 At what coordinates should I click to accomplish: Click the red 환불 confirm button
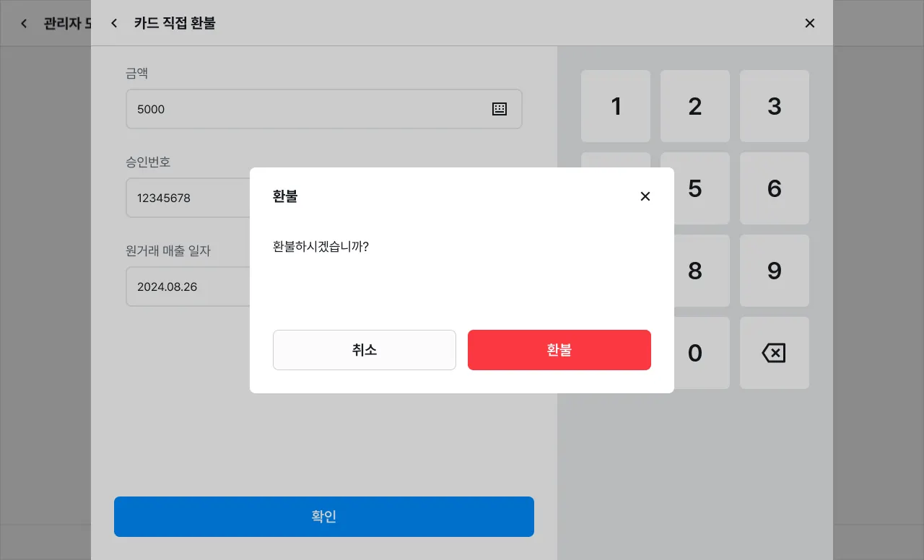coord(559,350)
